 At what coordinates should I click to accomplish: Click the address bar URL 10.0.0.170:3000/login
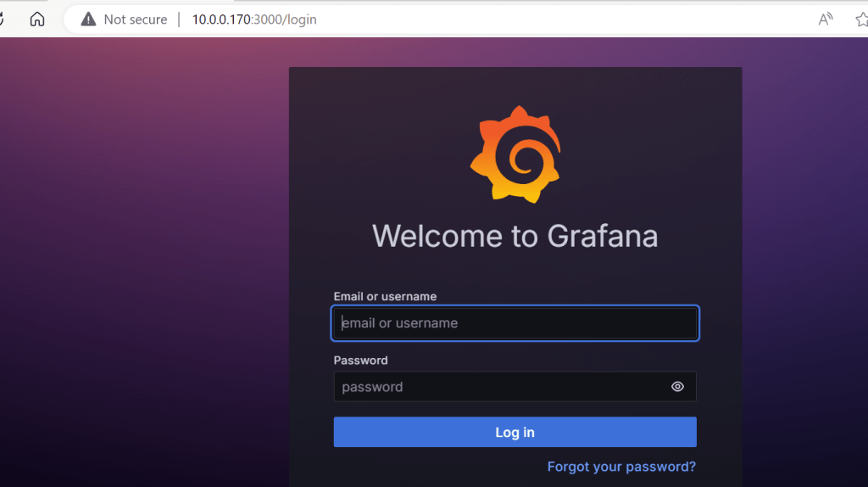253,20
